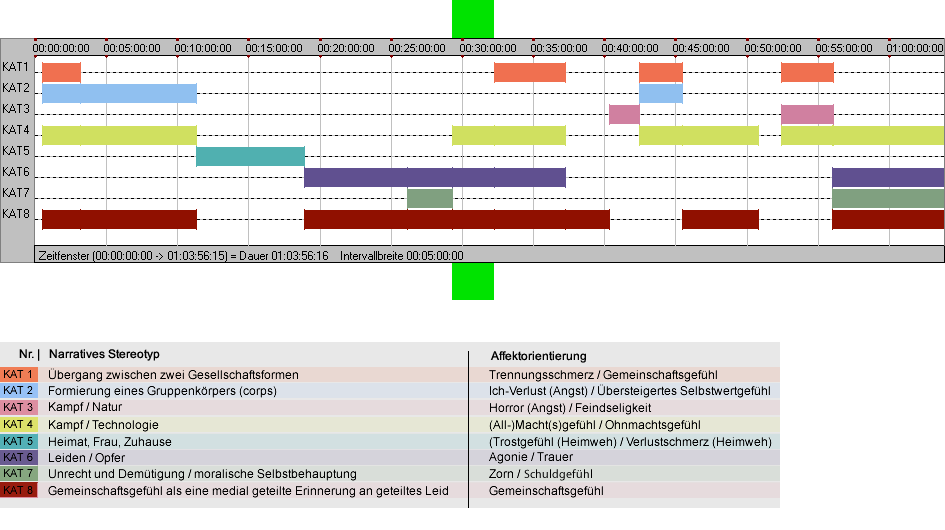Click the 00:30:00:00 time label
Viewport: 945px width, 530px height.
click(x=488, y=48)
